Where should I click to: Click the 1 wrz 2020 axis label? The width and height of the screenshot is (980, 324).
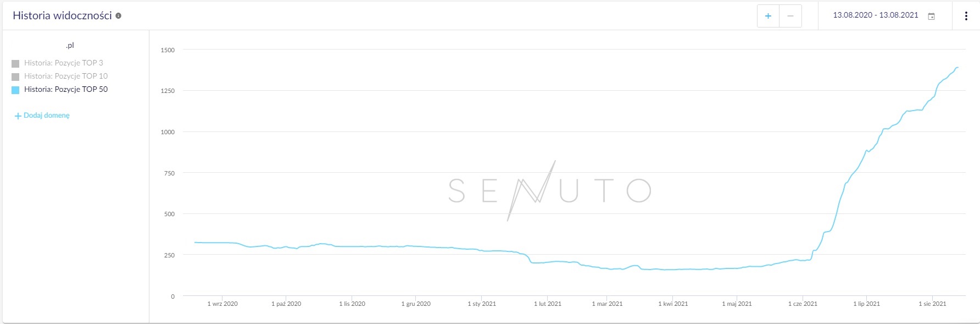click(222, 304)
